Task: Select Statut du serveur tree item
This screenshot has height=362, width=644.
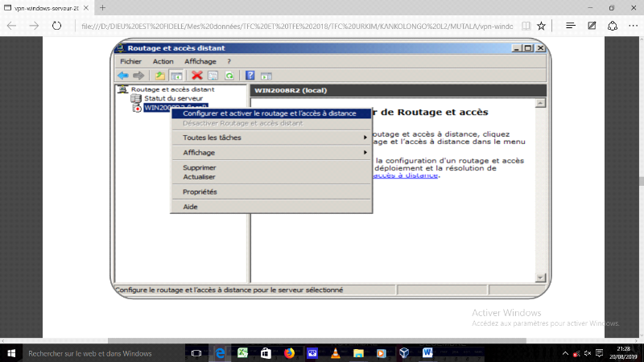Action: pyautogui.click(x=173, y=98)
